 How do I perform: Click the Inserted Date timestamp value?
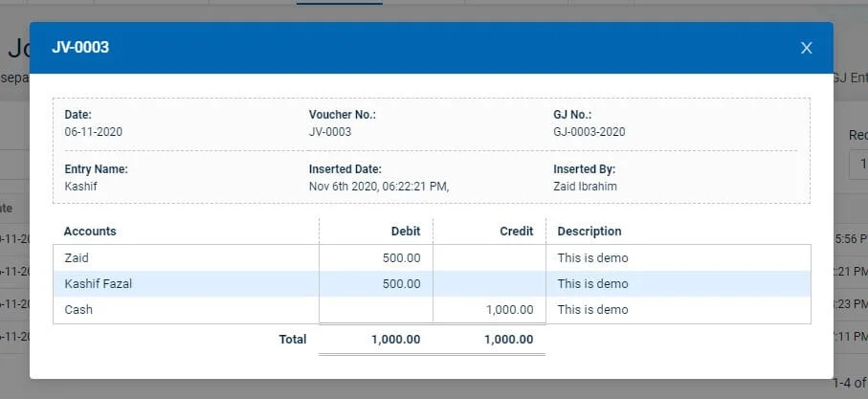pos(379,187)
